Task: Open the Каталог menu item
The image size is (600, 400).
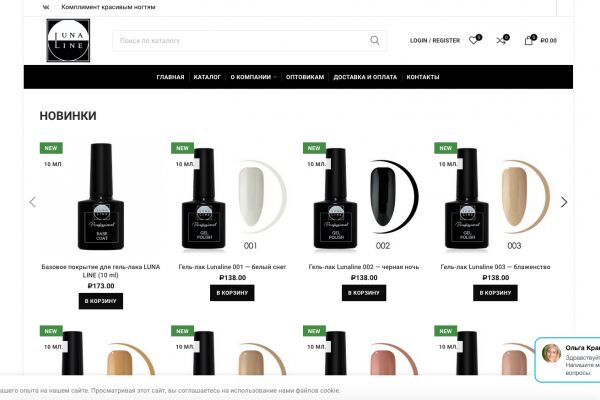Action: [207, 77]
